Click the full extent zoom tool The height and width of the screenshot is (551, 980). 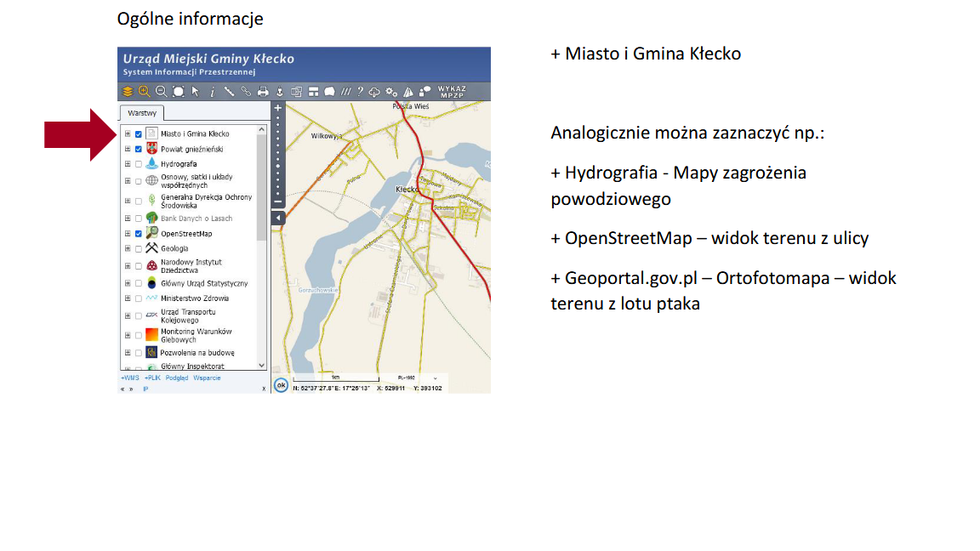point(178,92)
